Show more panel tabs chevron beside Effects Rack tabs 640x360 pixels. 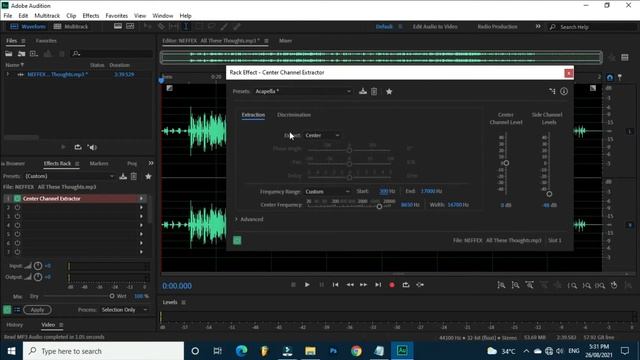click(151, 163)
